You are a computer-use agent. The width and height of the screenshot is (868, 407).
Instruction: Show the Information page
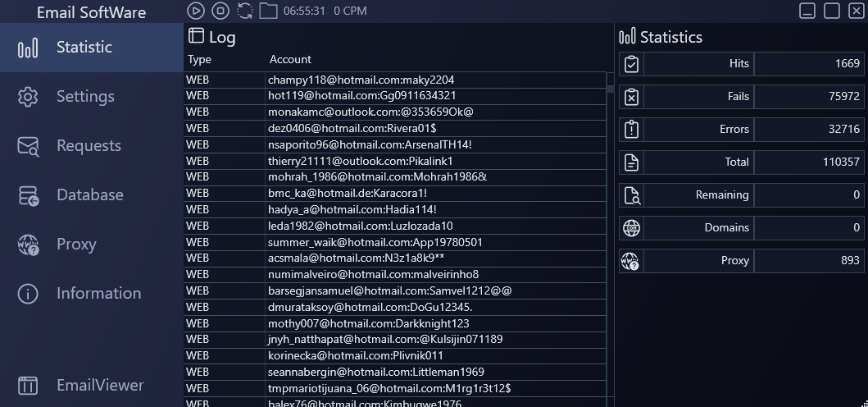tap(98, 294)
